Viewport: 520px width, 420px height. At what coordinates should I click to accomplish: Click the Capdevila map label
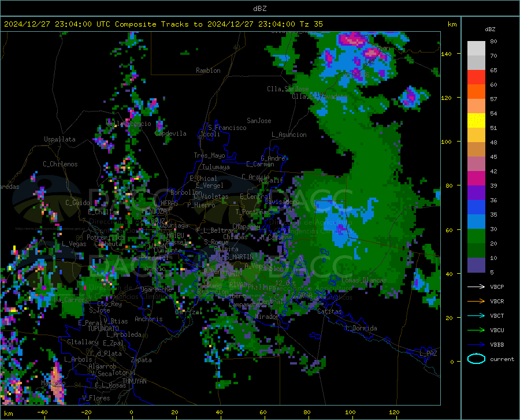tap(171, 133)
